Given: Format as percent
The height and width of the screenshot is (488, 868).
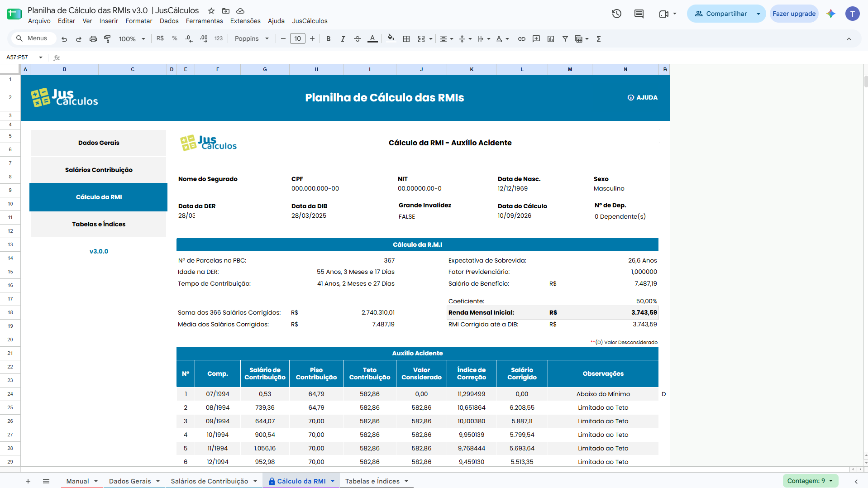Looking at the screenshot, I should [175, 39].
